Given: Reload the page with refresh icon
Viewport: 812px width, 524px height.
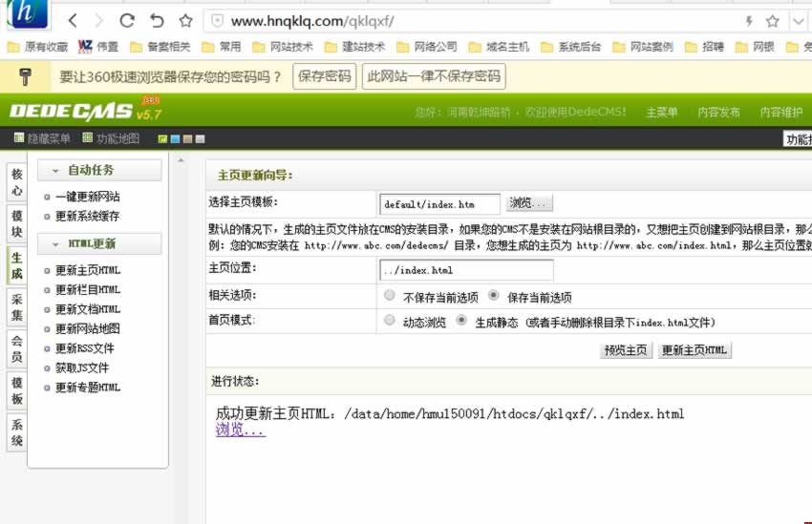Looking at the screenshot, I should [x=127, y=20].
